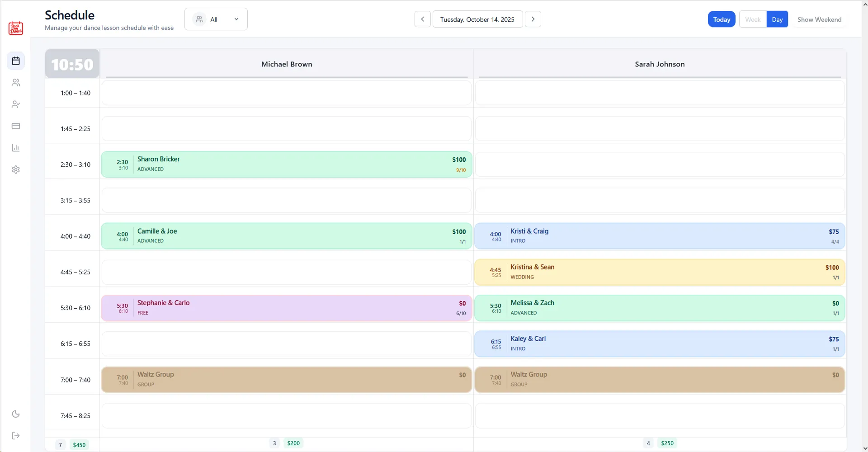
Task: Click the logout icon in sidebar
Action: click(x=16, y=436)
